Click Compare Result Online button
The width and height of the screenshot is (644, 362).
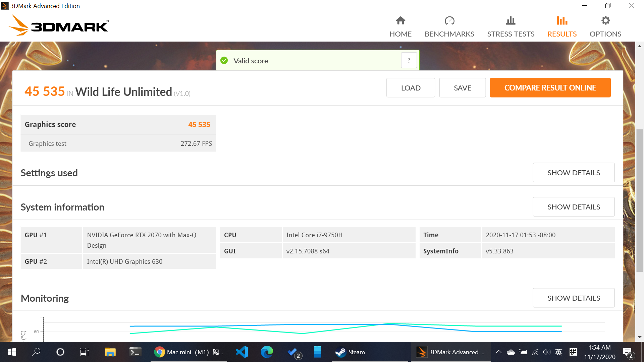click(x=550, y=88)
